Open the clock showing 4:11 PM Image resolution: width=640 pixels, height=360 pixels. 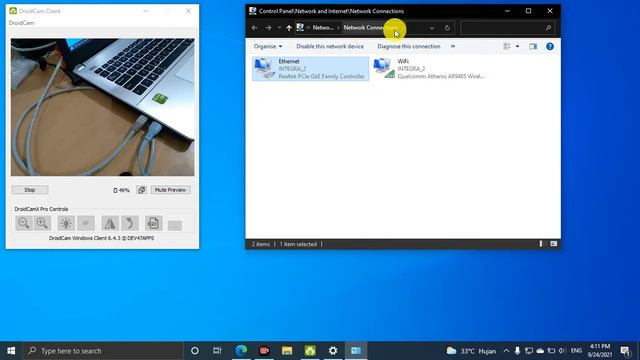[x=600, y=351]
